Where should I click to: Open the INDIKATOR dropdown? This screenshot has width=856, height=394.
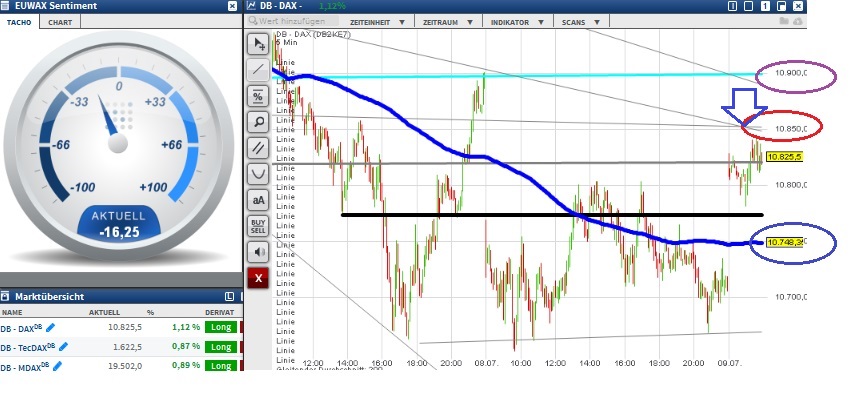(x=517, y=22)
